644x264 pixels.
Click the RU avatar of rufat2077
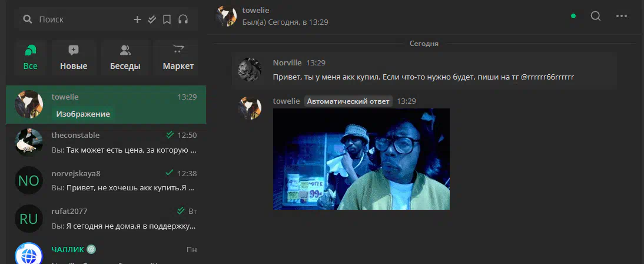tap(29, 219)
